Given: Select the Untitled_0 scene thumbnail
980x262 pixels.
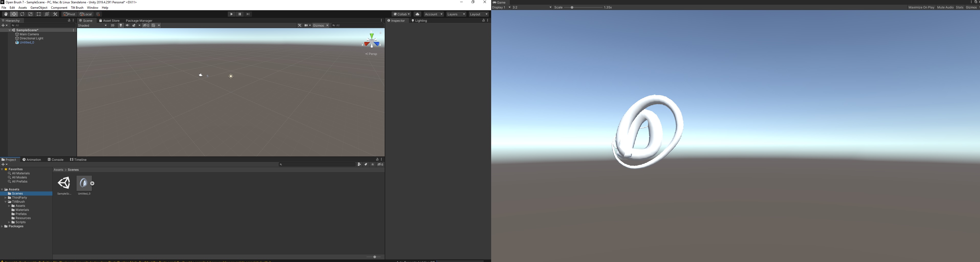Looking at the screenshot, I should click(x=84, y=184).
